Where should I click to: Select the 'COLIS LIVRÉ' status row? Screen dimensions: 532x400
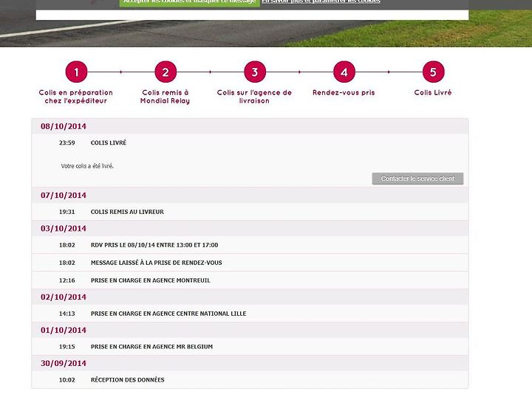250,142
